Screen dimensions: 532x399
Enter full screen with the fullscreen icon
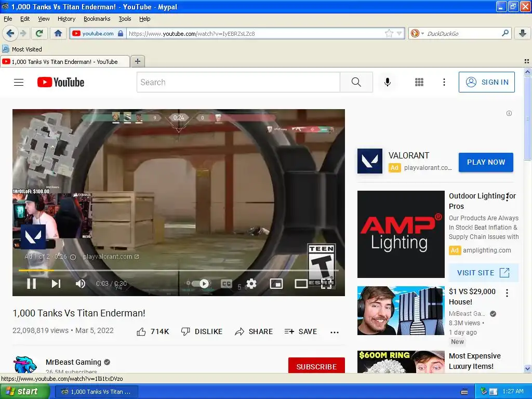pos(326,283)
